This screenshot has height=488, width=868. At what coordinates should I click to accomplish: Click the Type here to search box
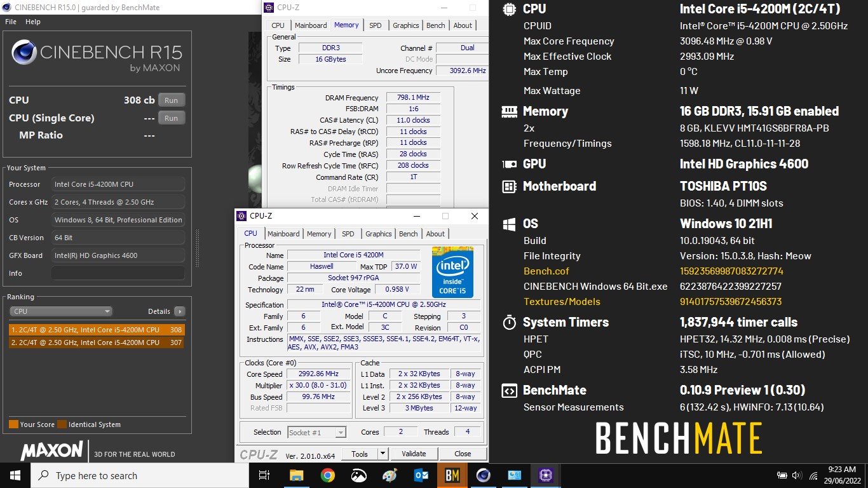point(140,475)
